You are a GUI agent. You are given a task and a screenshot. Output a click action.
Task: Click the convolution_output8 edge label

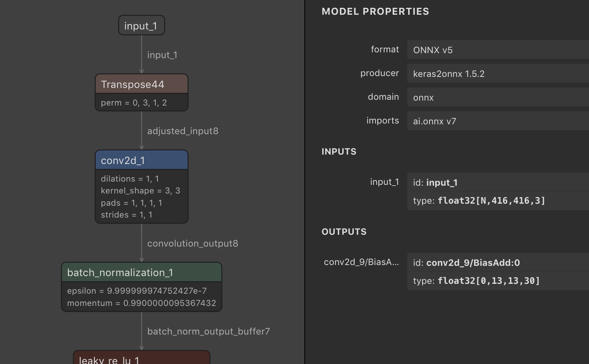[x=193, y=243]
